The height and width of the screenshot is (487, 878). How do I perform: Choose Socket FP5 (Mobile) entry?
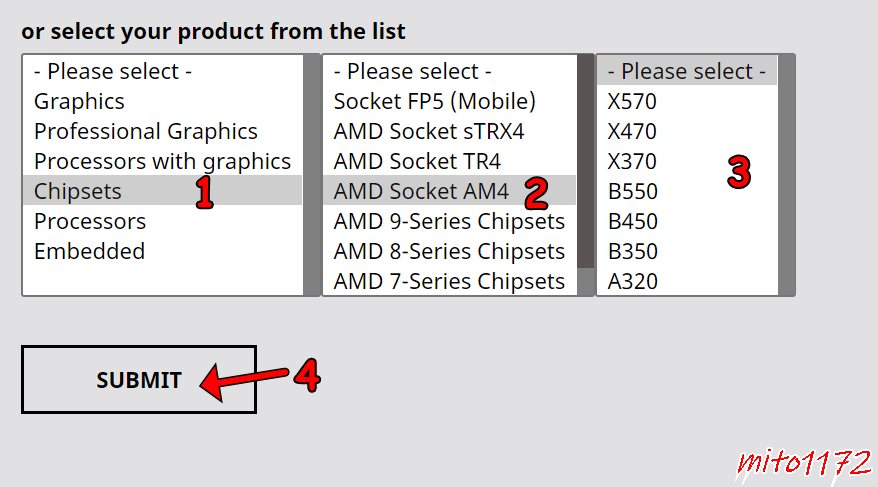pyautogui.click(x=450, y=101)
